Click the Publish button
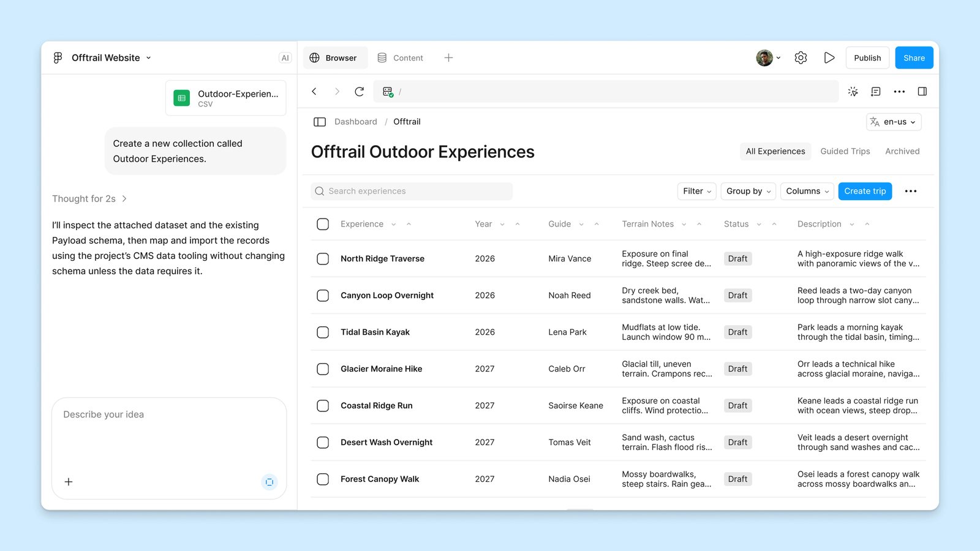This screenshot has height=551, width=980. (x=867, y=58)
